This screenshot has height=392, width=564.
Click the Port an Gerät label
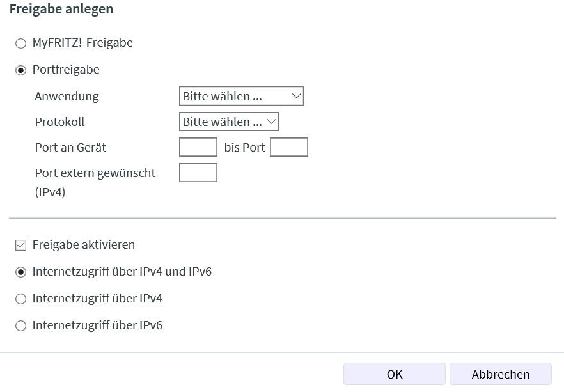pos(70,148)
